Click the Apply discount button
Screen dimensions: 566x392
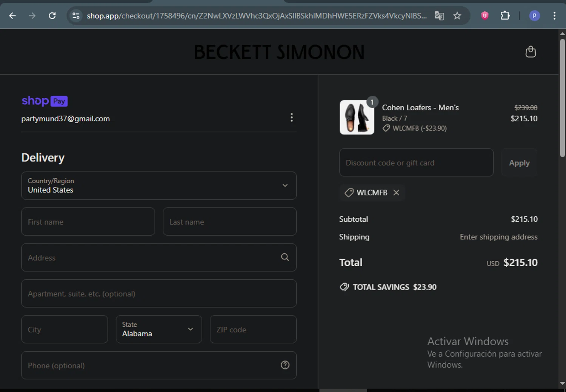(519, 162)
